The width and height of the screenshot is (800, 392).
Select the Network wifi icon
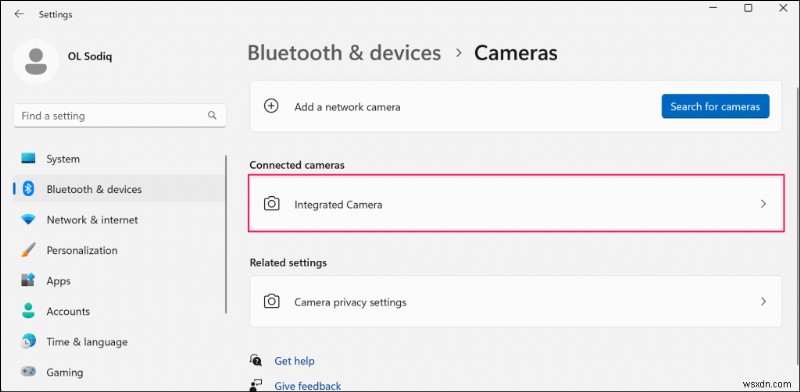(28, 219)
